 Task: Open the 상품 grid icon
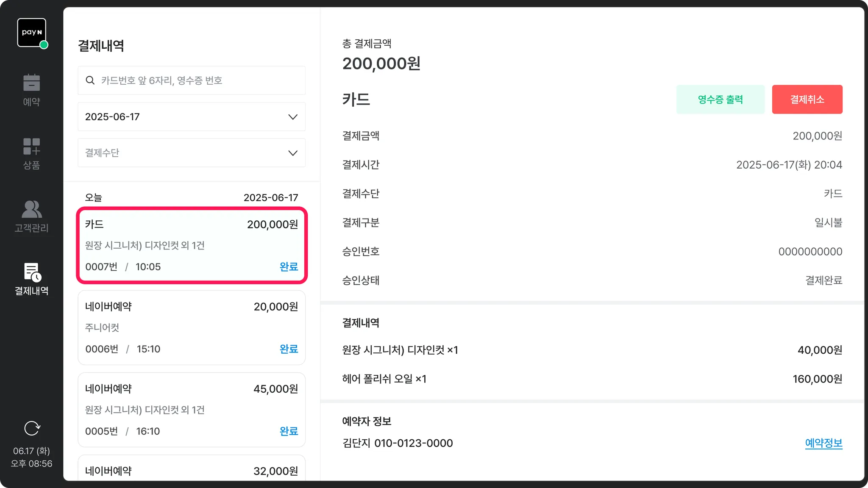pos(31,147)
